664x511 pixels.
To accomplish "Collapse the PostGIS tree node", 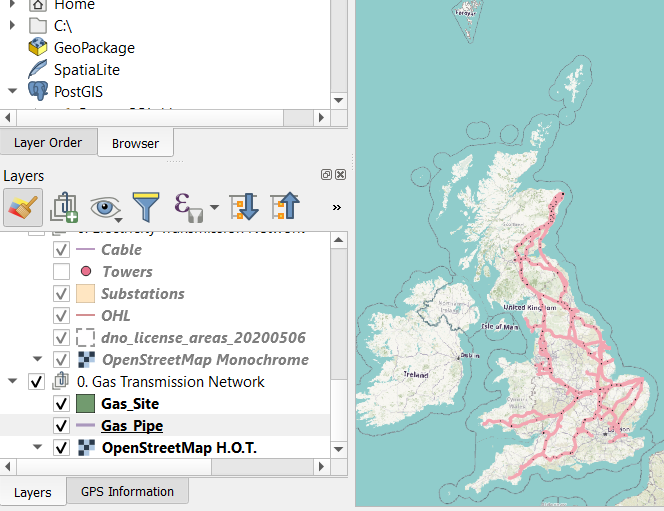I will [11, 91].
